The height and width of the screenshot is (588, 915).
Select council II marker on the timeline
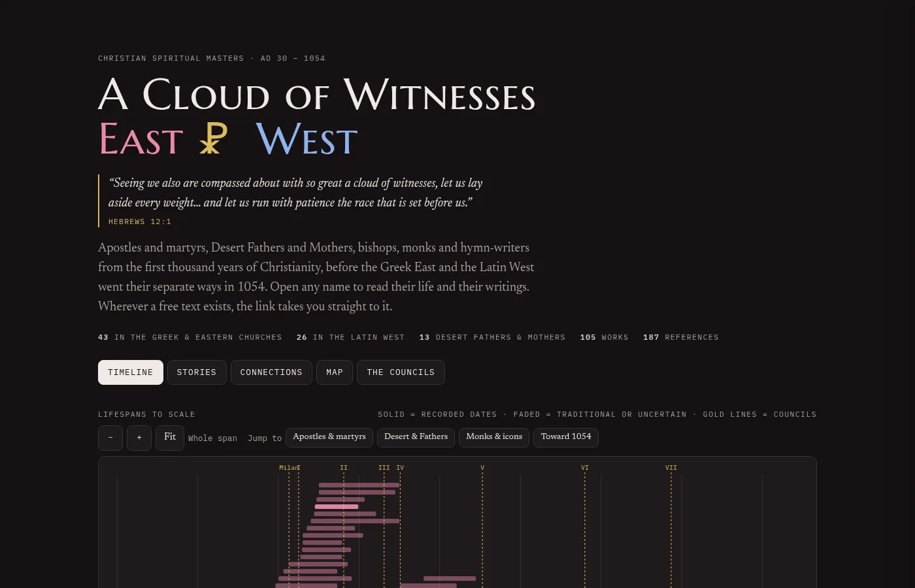pyautogui.click(x=344, y=468)
